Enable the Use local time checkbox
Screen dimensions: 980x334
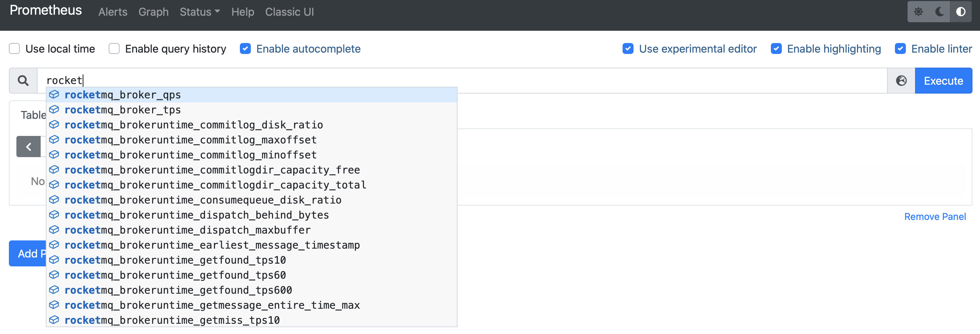click(x=14, y=49)
